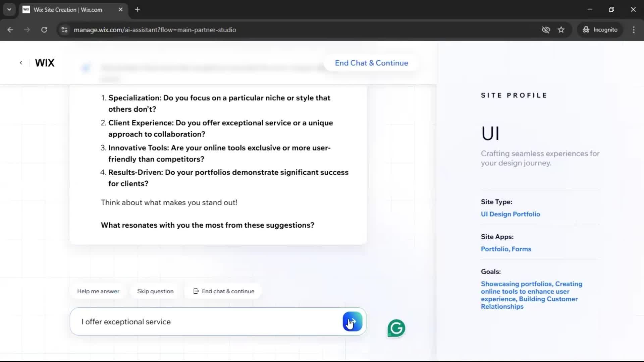The height and width of the screenshot is (362, 644).
Task: Restore down the browser window
Action: coord(611,9)
